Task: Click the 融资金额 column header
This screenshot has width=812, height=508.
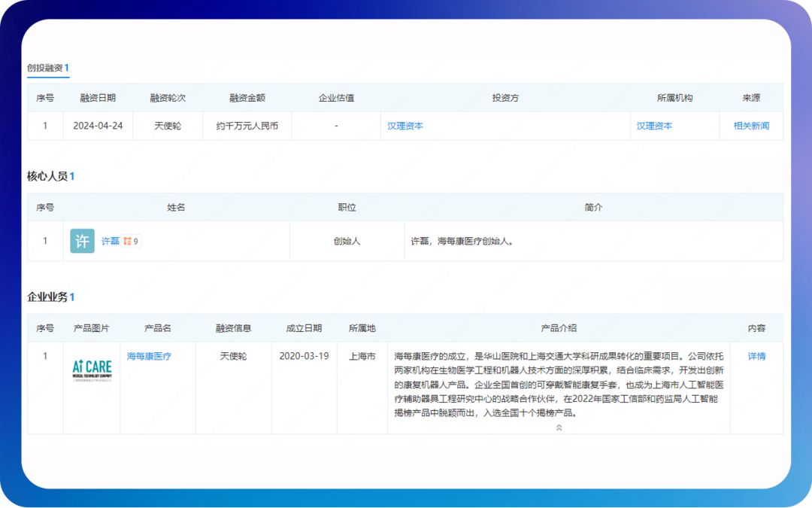Action: 247,98
